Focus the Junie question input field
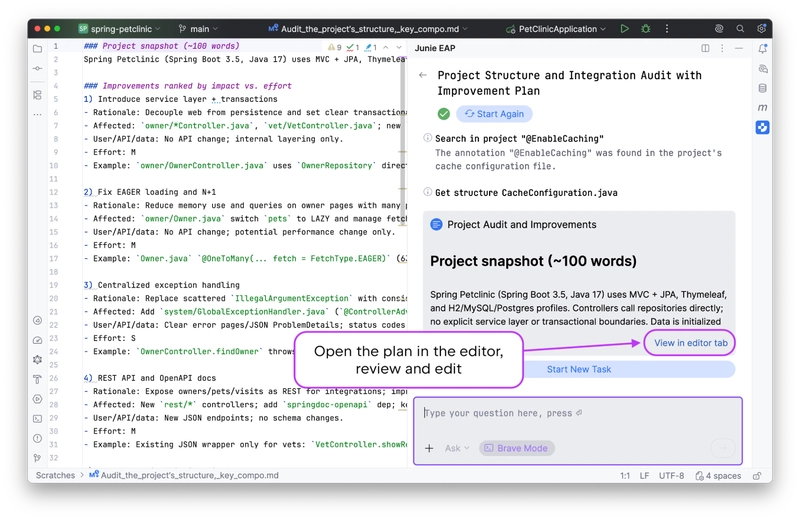The height and width of the screenshot is (520, 800). 580,413
